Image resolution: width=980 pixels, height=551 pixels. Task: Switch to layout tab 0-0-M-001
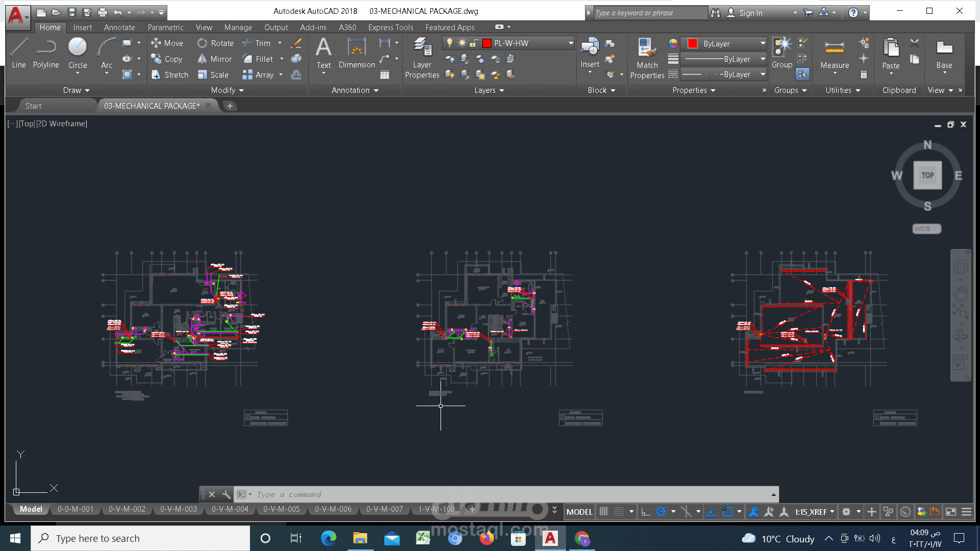(76, 509)
